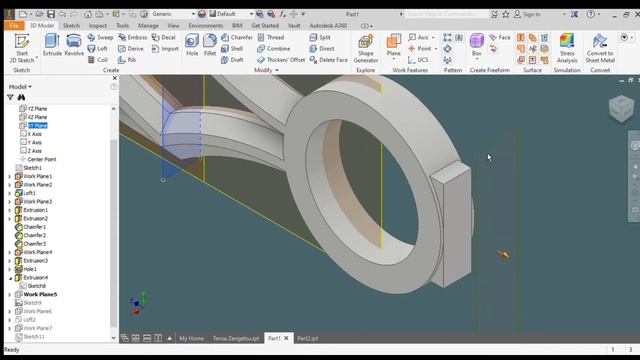This screenshot has height=360, width=640.
Task: Select the Coil tool
Action: pyautogui.click(x=98, y=60)
